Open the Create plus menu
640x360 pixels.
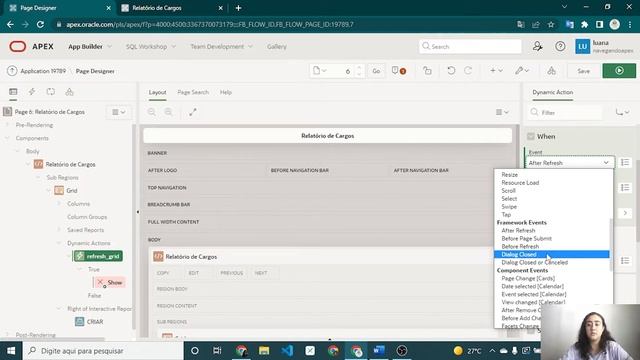point(496,71)
